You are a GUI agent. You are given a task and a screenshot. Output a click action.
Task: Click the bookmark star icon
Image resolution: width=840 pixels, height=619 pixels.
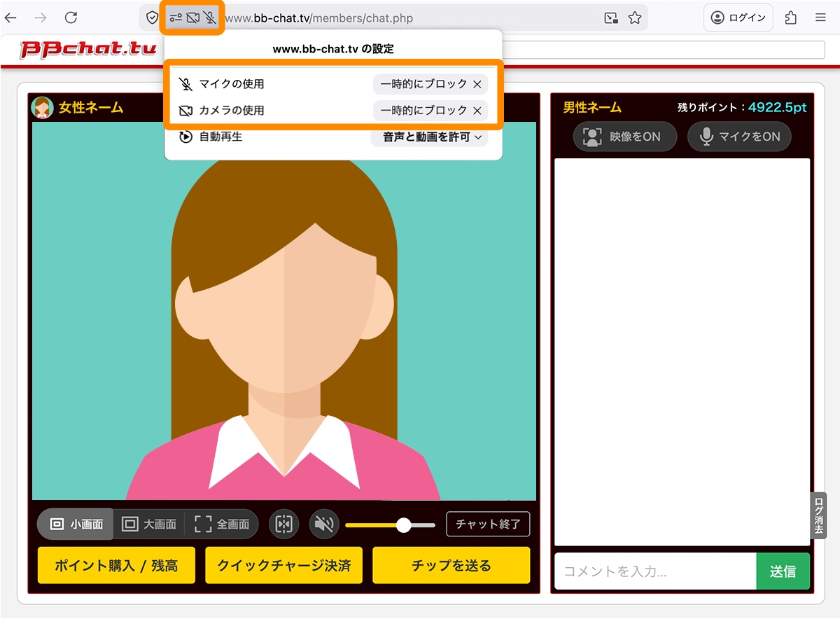[636, 18]
